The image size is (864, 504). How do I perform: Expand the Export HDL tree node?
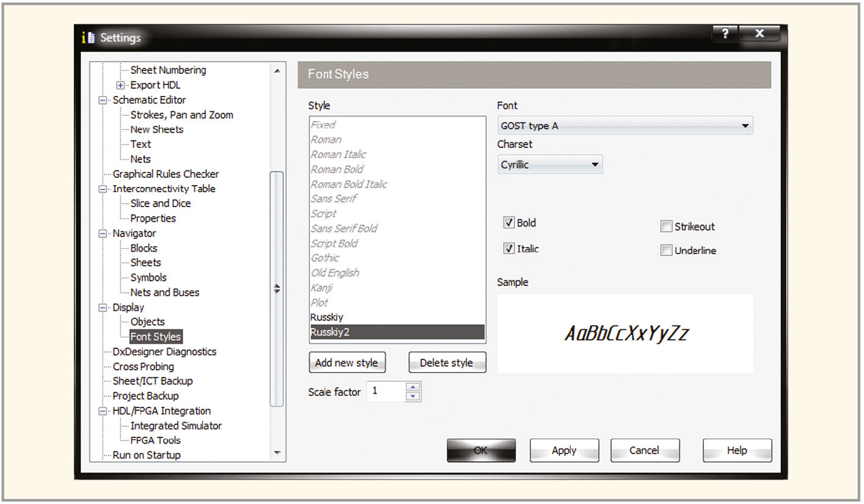point(120,86)
